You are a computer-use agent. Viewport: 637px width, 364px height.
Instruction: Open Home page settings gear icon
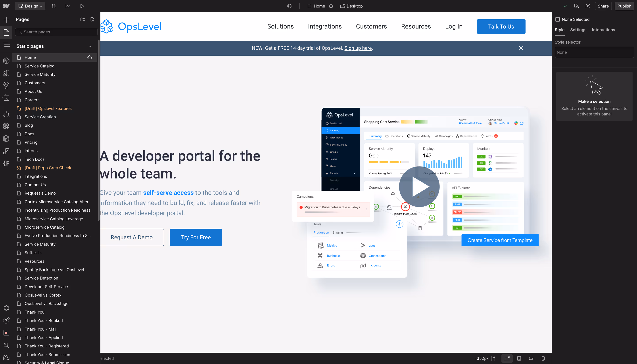pos(331,6)
